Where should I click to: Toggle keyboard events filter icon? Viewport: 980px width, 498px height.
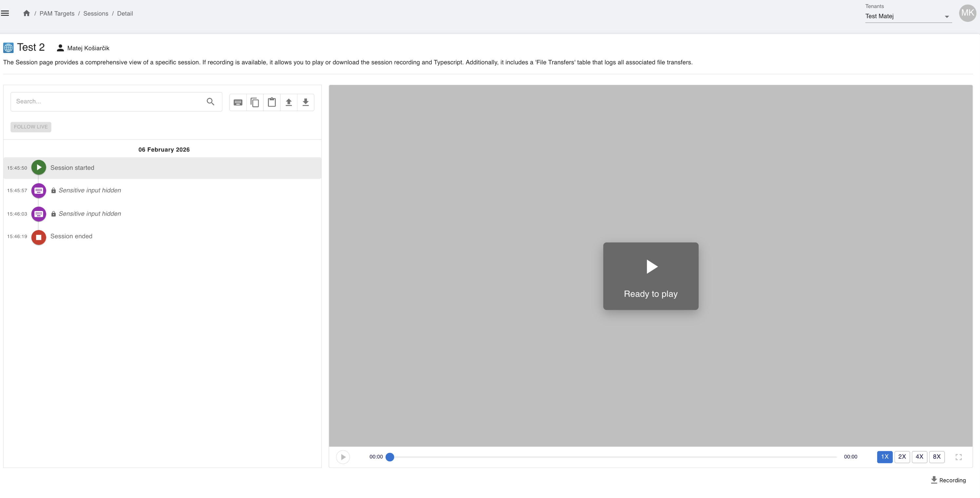[x=238, y=102]
